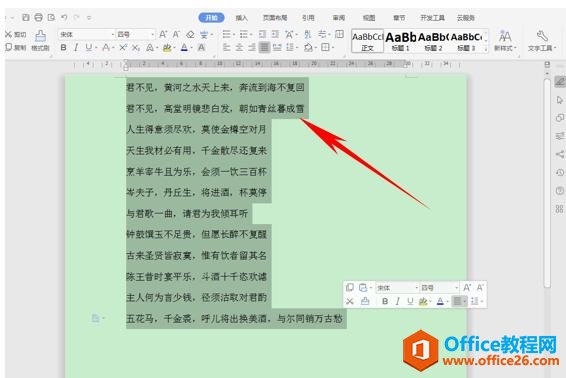Align text left in the ribbon
The height and width of the screenshot is (378, 566).
226,47
